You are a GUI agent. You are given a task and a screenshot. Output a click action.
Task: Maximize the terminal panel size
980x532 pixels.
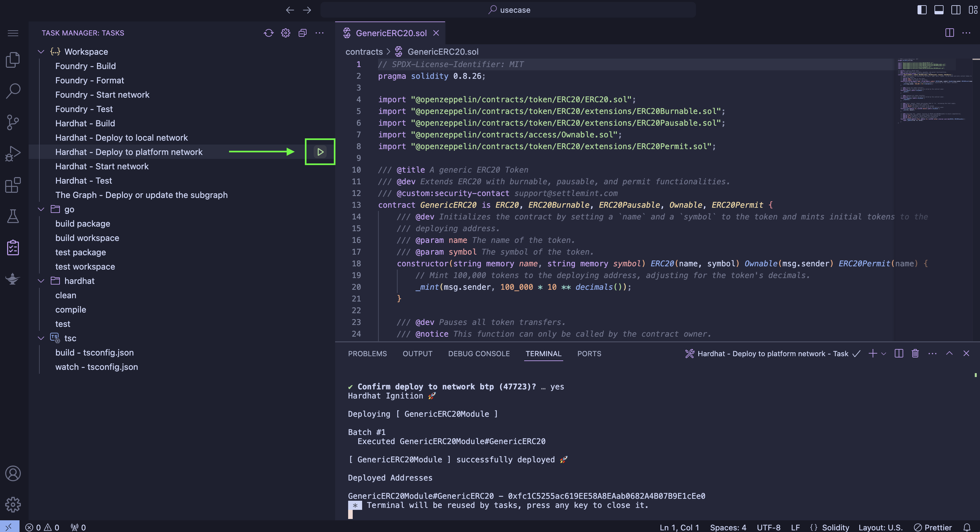click(x=949, y=353)
